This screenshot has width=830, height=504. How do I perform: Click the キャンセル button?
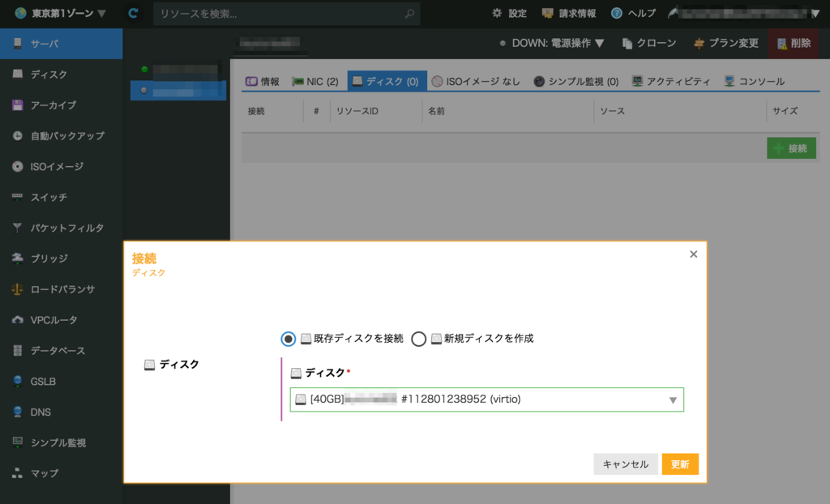(x=626, y=464)
